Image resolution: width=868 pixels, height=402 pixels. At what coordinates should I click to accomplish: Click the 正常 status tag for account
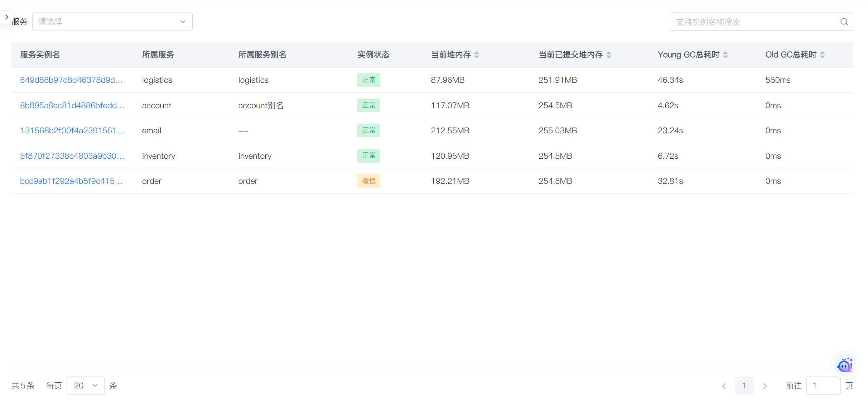(369, 105)
